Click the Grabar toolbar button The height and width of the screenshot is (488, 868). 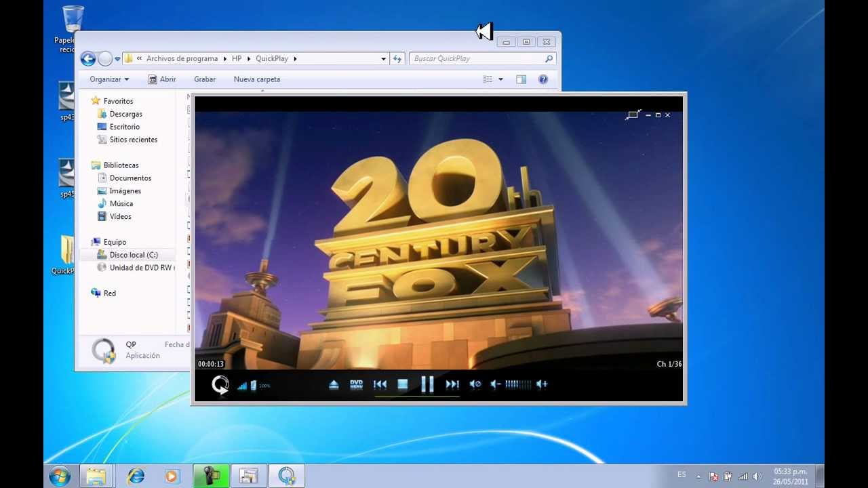[205, 79]
